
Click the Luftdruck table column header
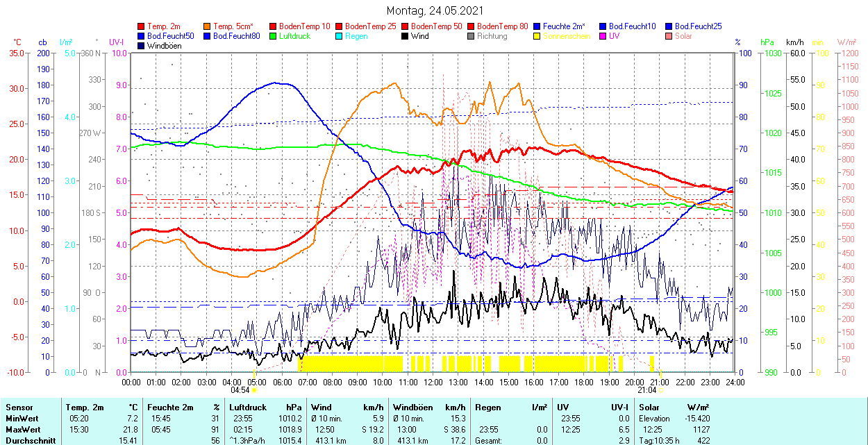248,408
